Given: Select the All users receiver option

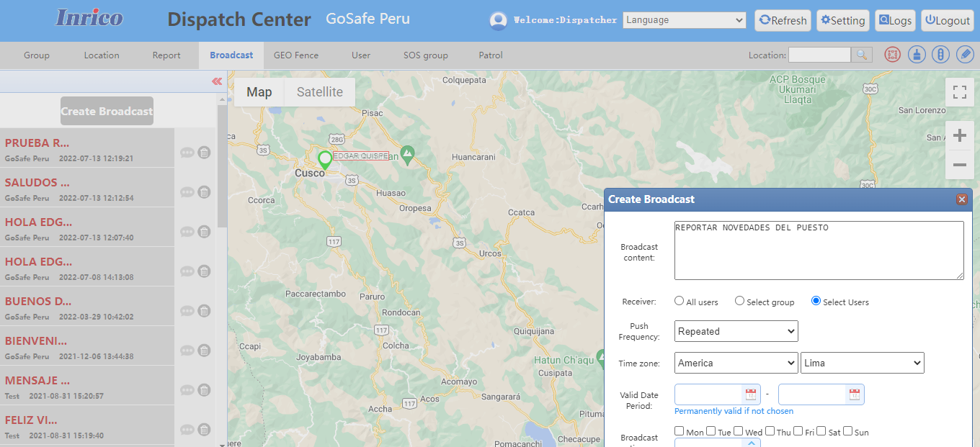Looking at the screenshot, I should click(x=679, y=301).
